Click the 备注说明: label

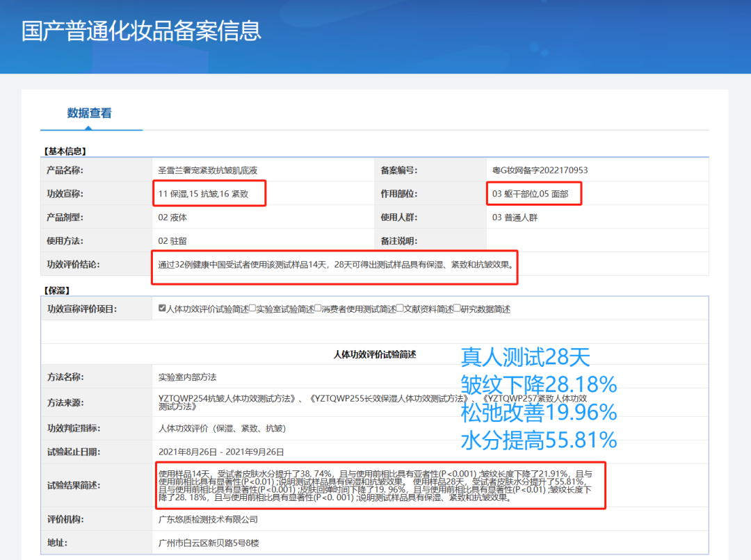(399, 241)
